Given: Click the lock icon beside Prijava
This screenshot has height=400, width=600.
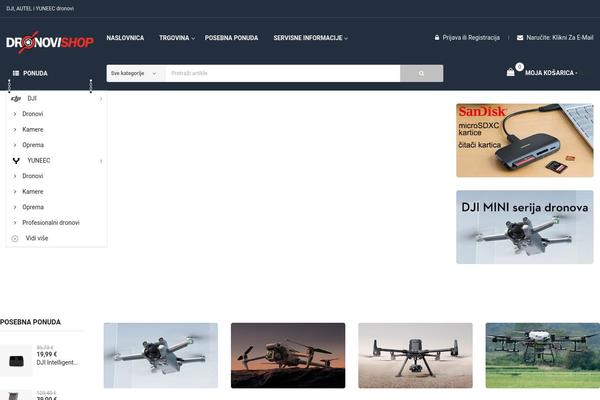Looking at the screenshot, I should click(437, 38).
